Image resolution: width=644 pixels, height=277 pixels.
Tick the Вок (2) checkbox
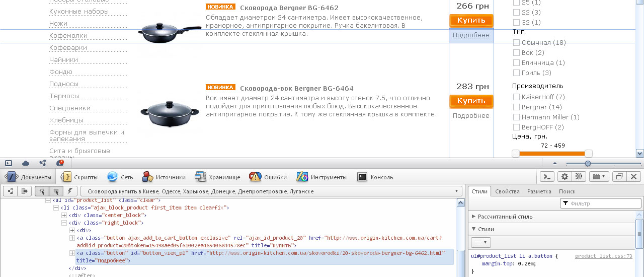click(516, 53)
